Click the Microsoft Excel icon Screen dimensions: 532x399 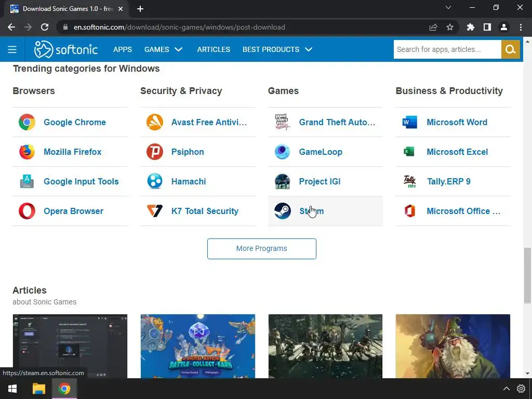(409, 151)
